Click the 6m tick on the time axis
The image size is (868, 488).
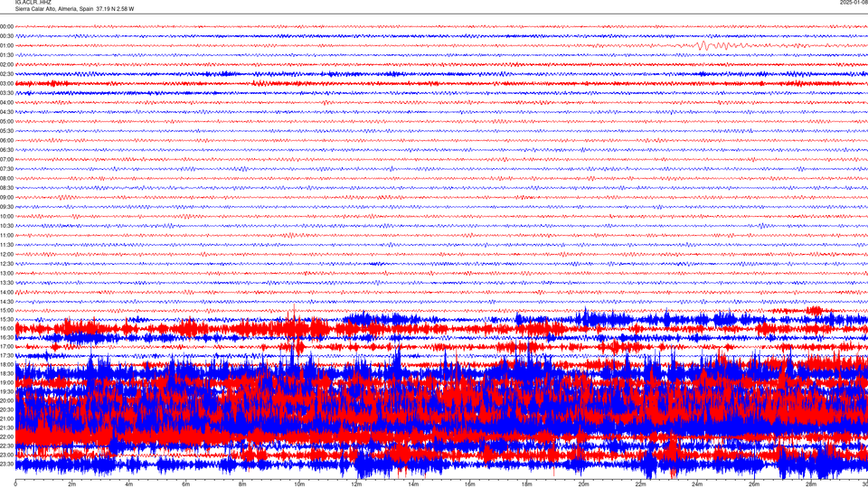[x=186, y=484]
